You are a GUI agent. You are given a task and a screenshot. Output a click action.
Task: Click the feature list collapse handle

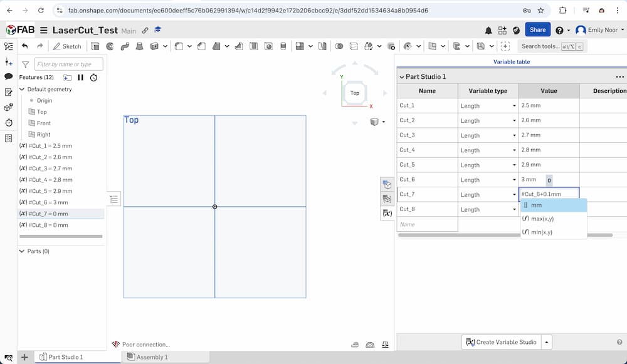114,199
